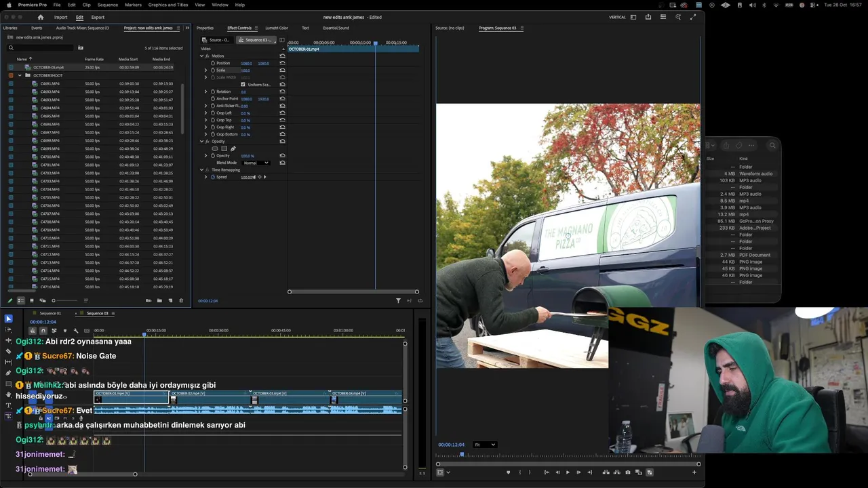Expand the Scale property
This screenshot has width=868, height=488.
[x=205, y=70]
